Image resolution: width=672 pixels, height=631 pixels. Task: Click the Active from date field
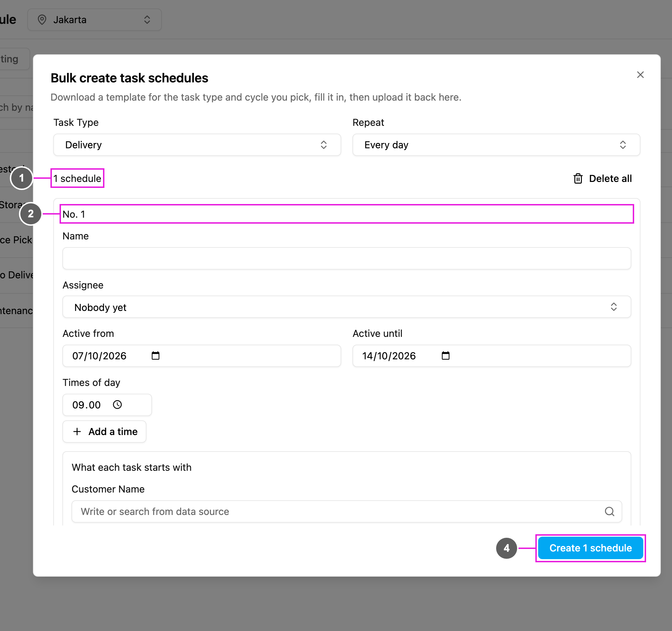pos(201,356)
